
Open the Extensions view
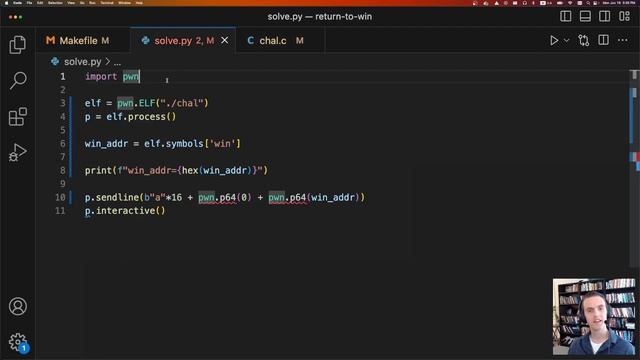[18, 117]
